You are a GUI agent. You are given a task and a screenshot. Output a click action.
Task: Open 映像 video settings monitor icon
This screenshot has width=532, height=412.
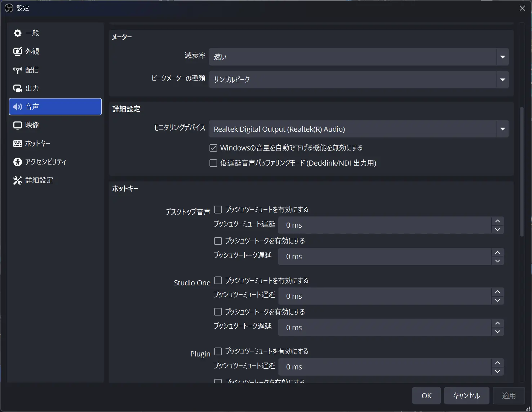pos(17,125)
